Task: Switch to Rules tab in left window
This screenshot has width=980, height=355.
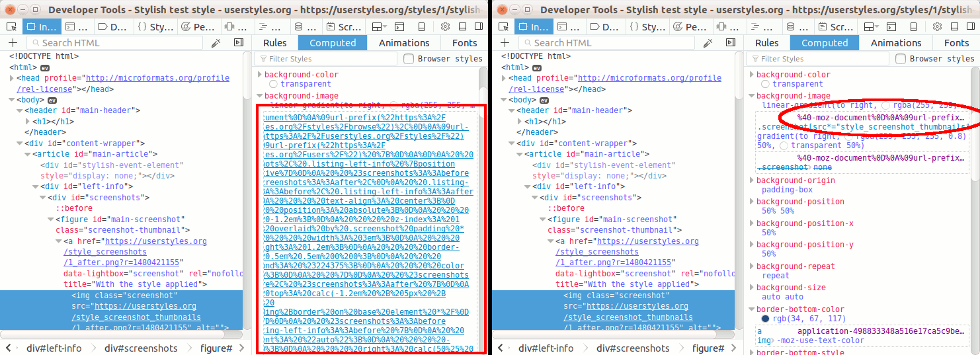Action: [275, 43]
